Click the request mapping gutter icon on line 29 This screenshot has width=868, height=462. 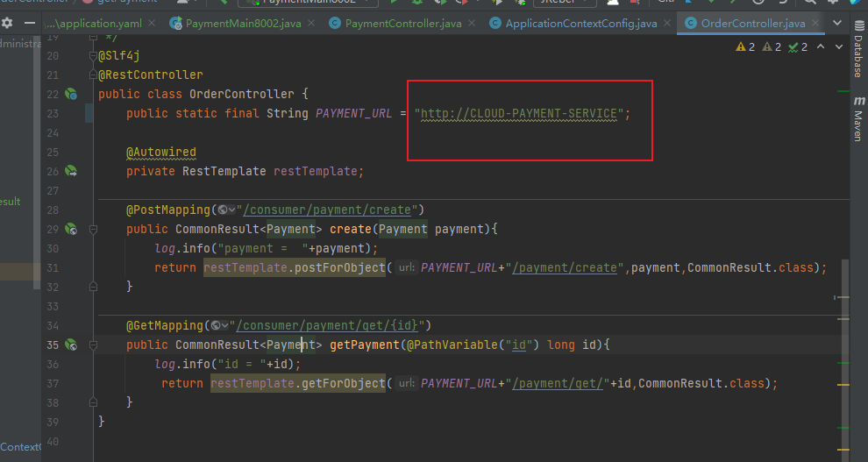click(71, 229)
